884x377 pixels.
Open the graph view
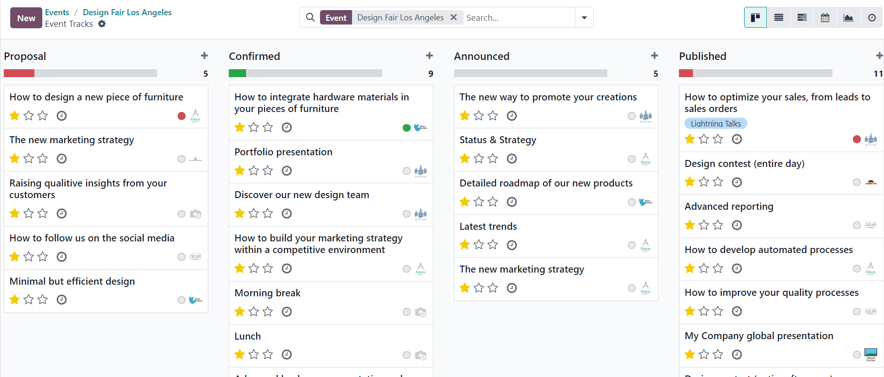click(848, 17)
